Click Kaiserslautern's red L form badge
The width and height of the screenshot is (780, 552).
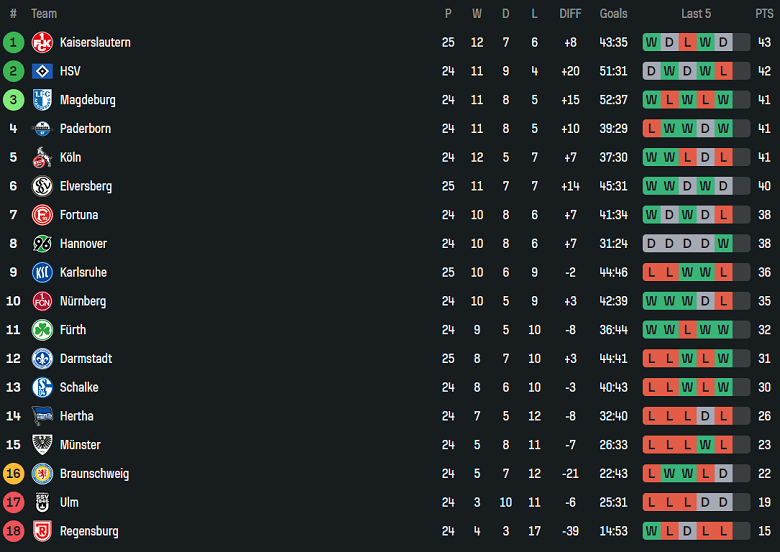click(688, 43)
